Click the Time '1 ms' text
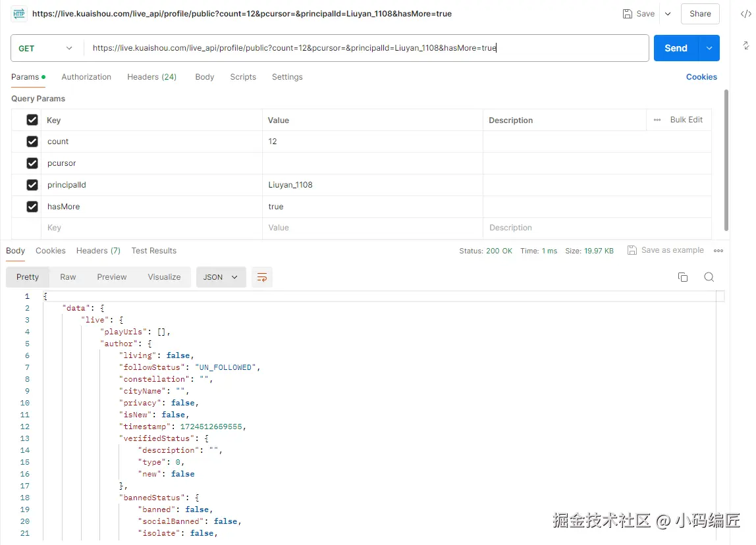This screenshot has height=545, width=756. [x=549, y=251]
